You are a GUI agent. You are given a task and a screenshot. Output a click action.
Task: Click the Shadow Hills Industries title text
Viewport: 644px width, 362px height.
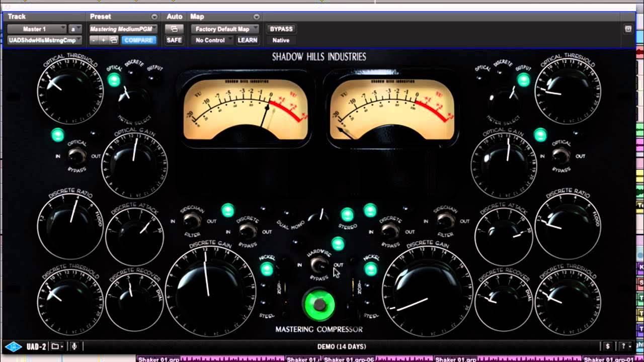click(x=319, y=57)
